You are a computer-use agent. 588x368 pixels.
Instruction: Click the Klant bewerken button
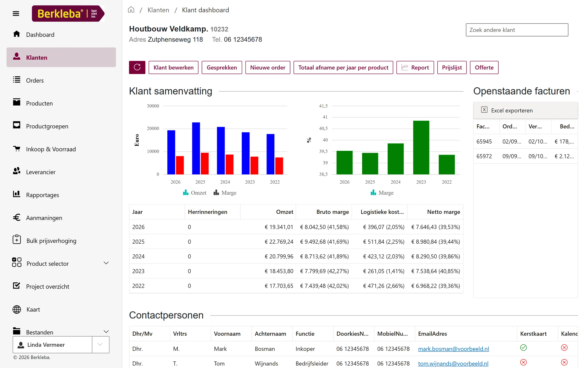pos(173,67)
